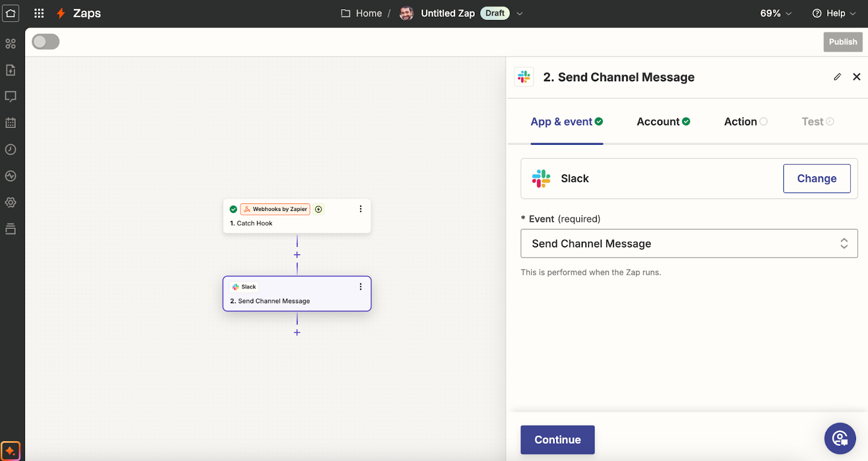Expand the Untitled Zap name chevron

(x=520, y=14)
